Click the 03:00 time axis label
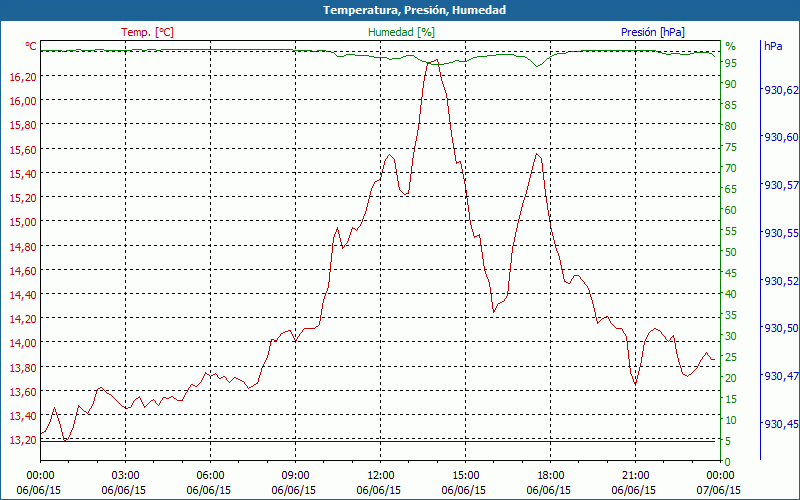This screenshot has width=800, height=500. coord(126,476)
